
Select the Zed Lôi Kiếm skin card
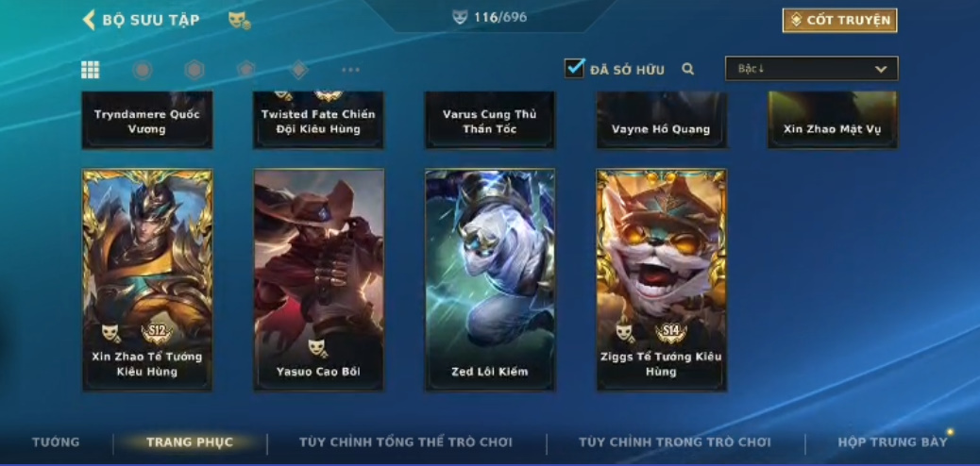[490, 280]
